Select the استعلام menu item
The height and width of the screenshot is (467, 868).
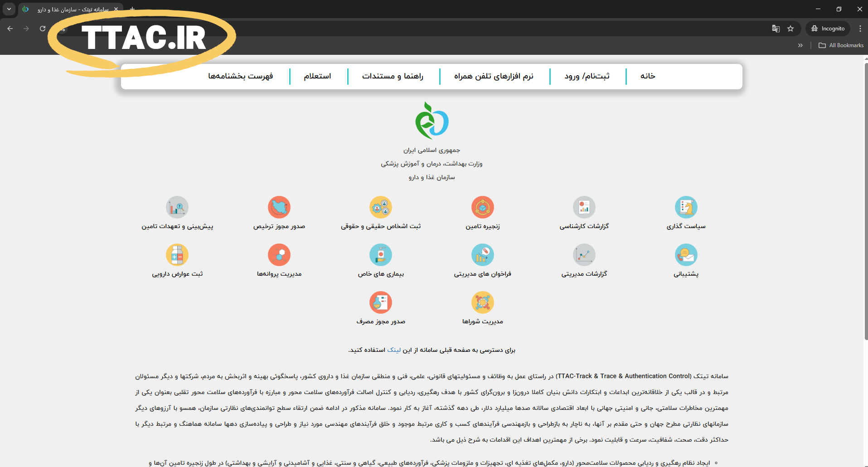coord(317,76)
